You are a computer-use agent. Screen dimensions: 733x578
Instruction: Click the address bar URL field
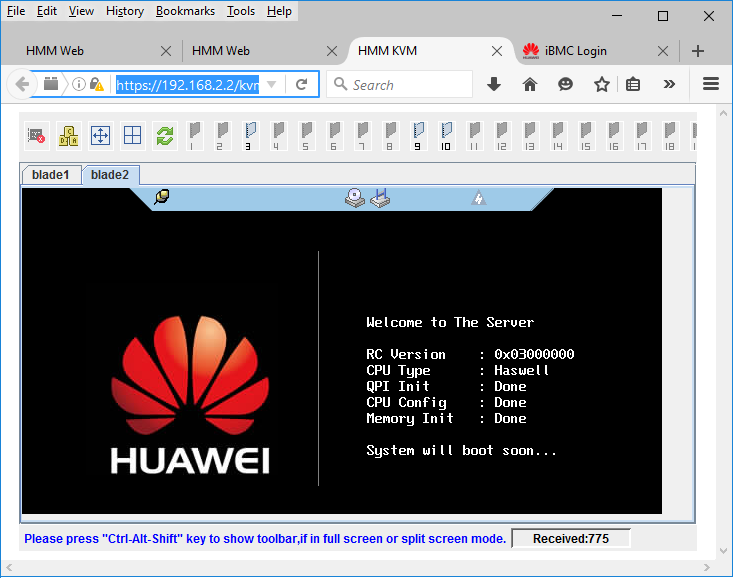click(188, 85)
